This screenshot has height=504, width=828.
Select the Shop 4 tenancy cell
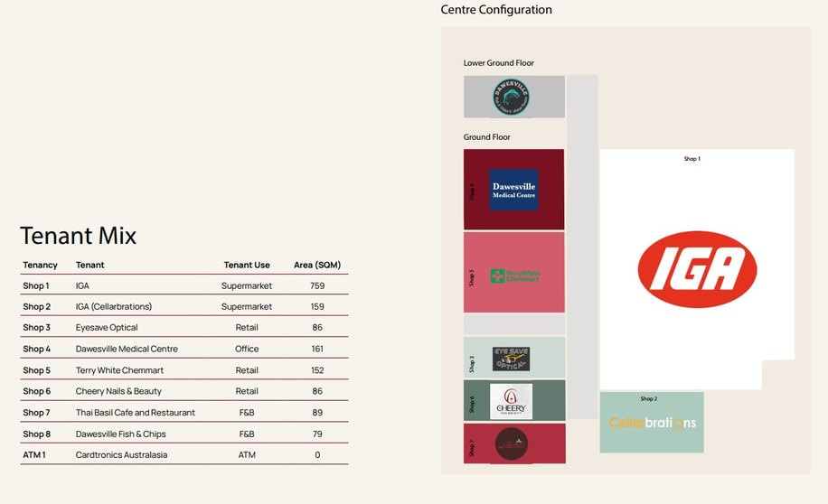tap(36, 349)
